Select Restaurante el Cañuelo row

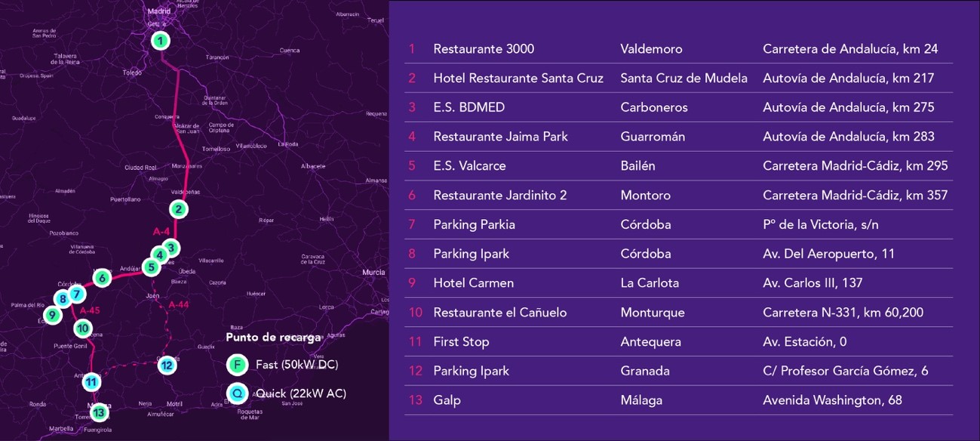click(x=499, y=313)
